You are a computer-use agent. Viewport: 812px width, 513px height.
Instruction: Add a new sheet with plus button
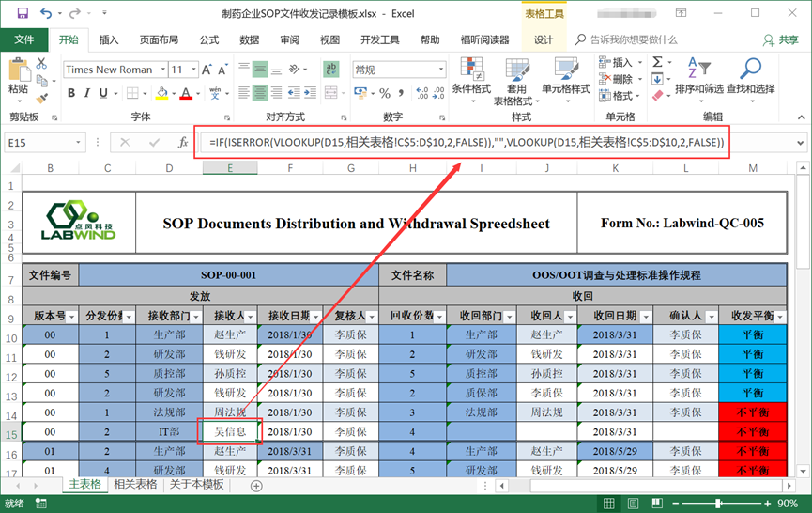256,486
